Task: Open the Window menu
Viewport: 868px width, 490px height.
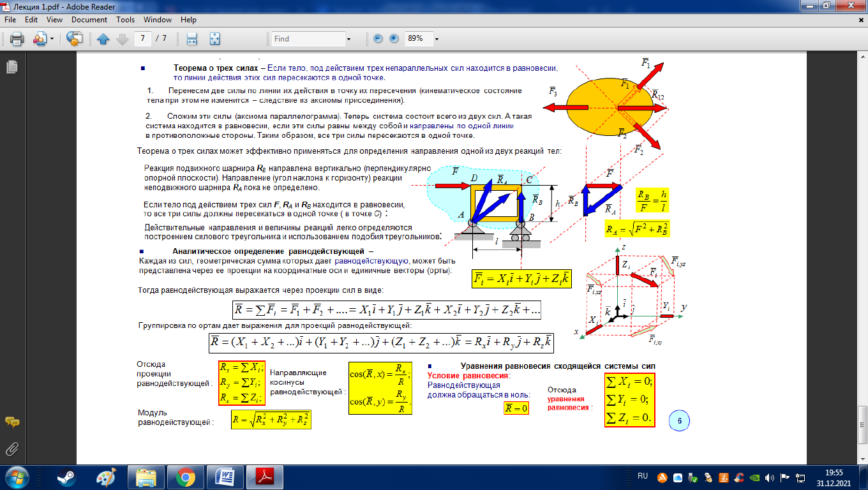Action: pyautogui.click(x=158, y=20)
